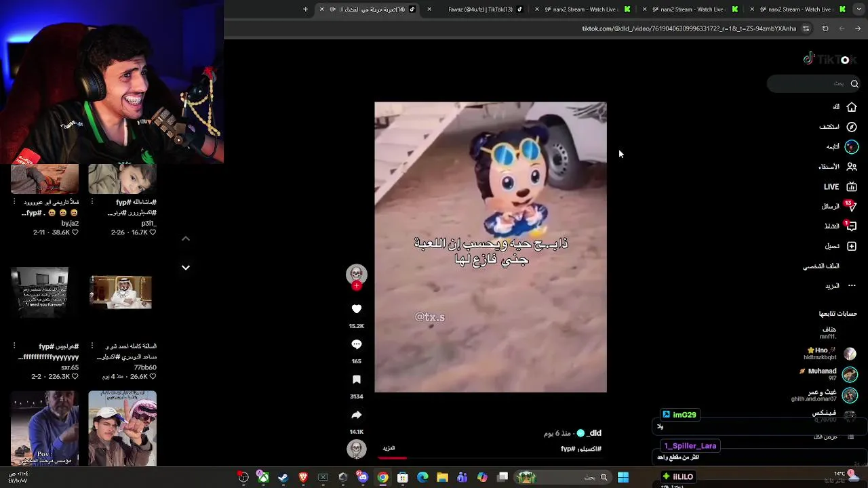Open Hno followed account
Image resolution: width=868 pixels, height=488 pixels.
[830, 354]
